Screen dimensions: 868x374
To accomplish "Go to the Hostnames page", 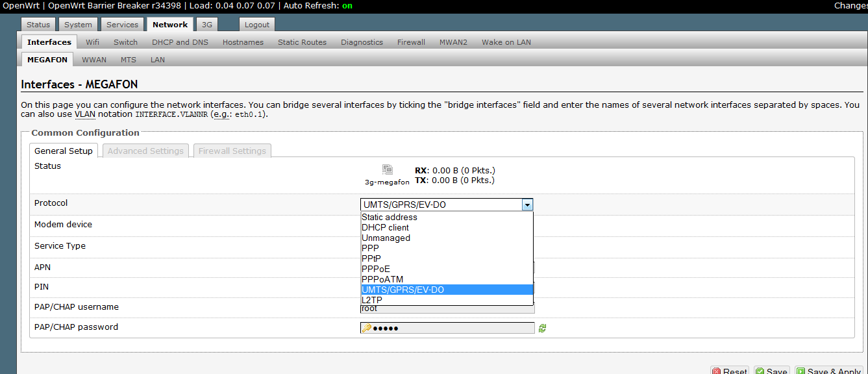I will pyautogui.click(x=243, y=42).
